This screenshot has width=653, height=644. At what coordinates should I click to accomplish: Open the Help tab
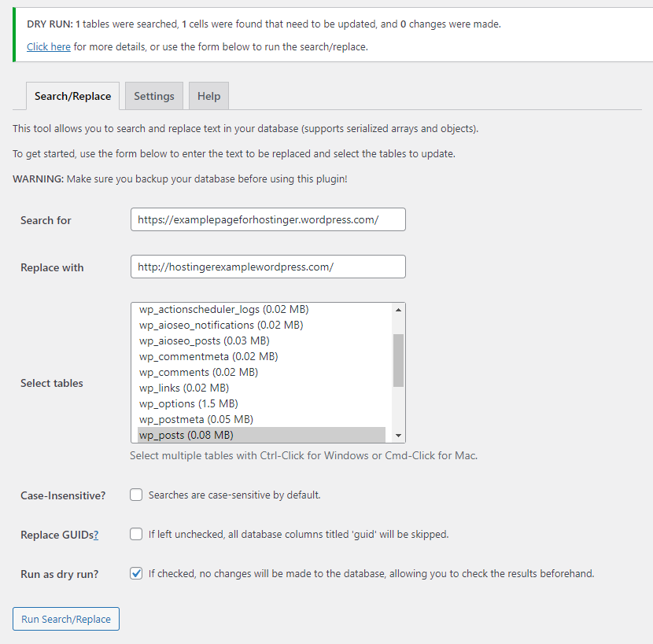point(208,96)
